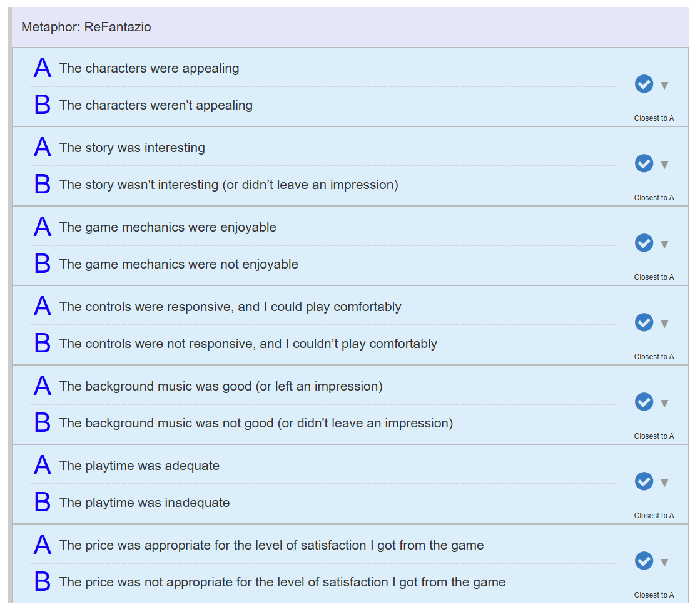
Task: Click 'Closest to A' label under background music question
Action: [x=654, y=436]
